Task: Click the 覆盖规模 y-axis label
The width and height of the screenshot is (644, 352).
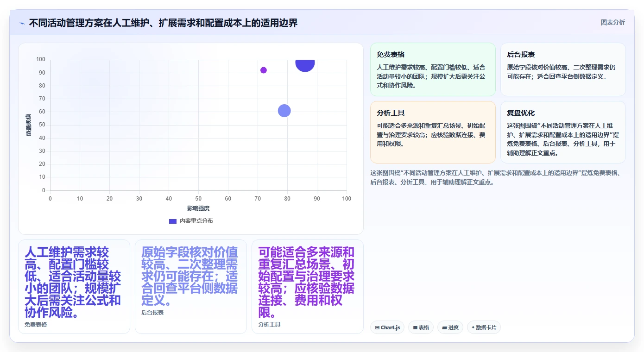Action: 29,125
